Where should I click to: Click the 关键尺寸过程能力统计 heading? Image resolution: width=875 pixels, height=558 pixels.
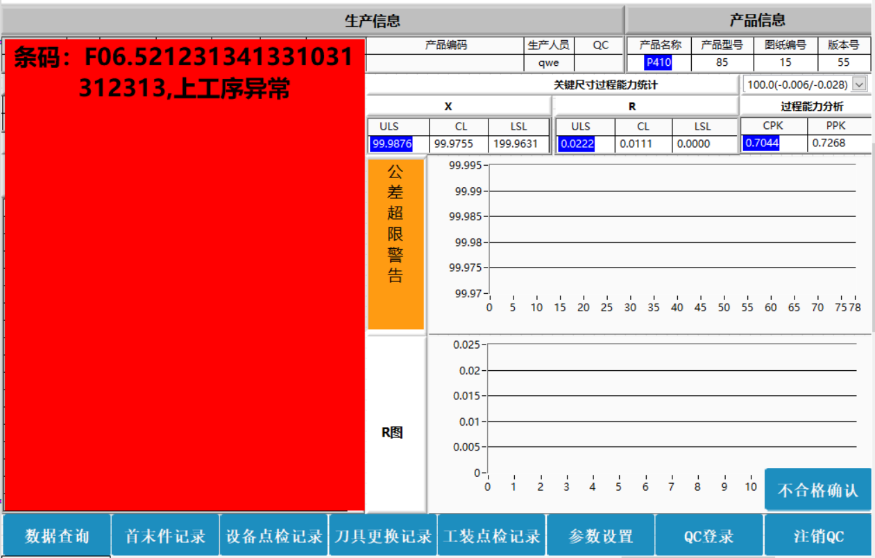(605, 85)
